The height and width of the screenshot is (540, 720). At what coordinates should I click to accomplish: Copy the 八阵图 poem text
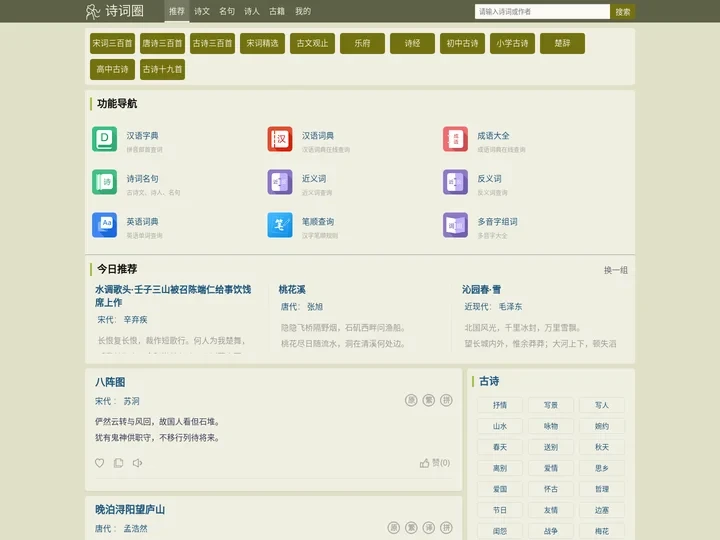tap(118, 463)
